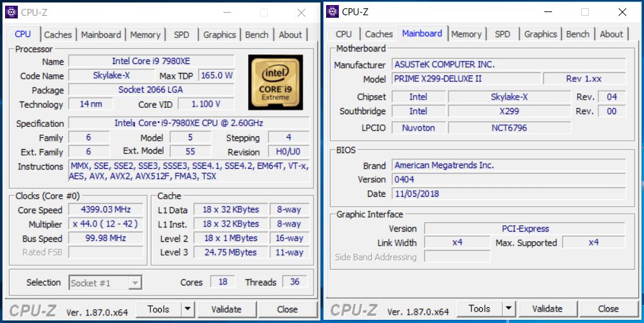
Task: Click Validate in the left window
Action: pyautogui.click(x=227, y=309)
